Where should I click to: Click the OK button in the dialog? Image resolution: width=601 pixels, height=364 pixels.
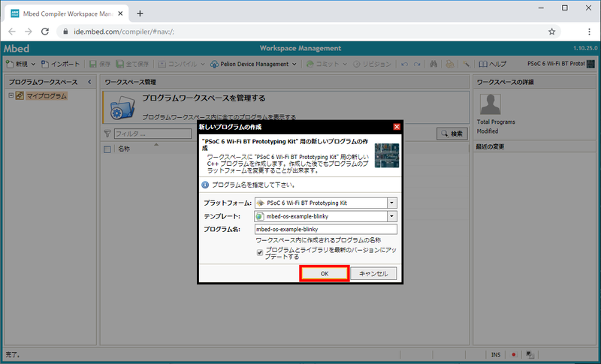click(x=325, y=274)
